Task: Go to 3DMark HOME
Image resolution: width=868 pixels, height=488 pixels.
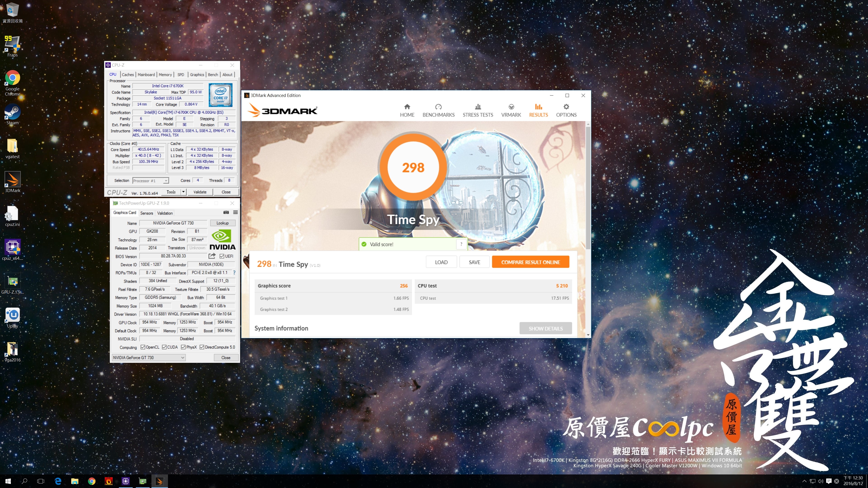Action: tap(407, 110)
